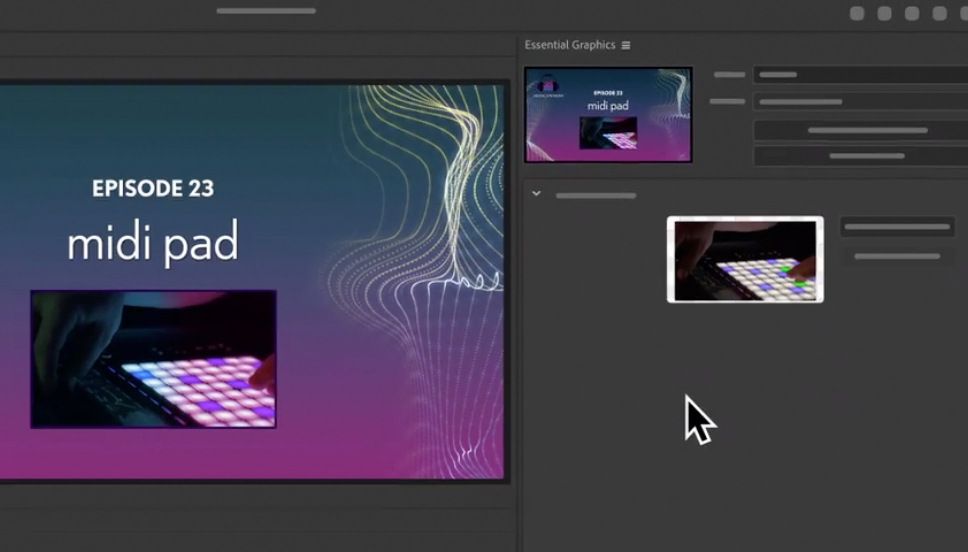Click the text link below the media button
The image size is (968, 552).
tap(897, 257)
